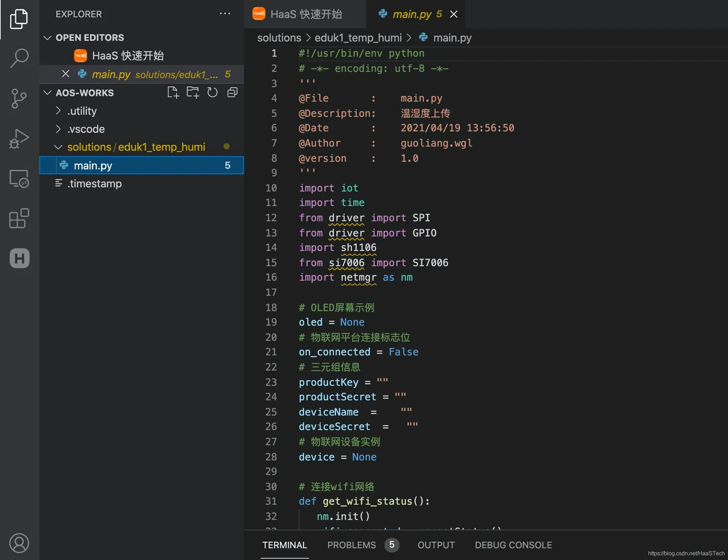Image resolution: width=728 pixels, height=560 pixels.
Task: Click python icon beside main.py in breadcrumb
Action: pos(423,37)
